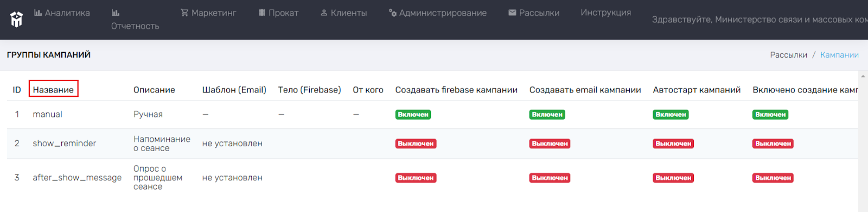Click the greeting text Здравствуйте, Министерство связи
Image resolution: width=868 pixels, height=212 pixels.
pyautogui.click(x=759, y=20)
